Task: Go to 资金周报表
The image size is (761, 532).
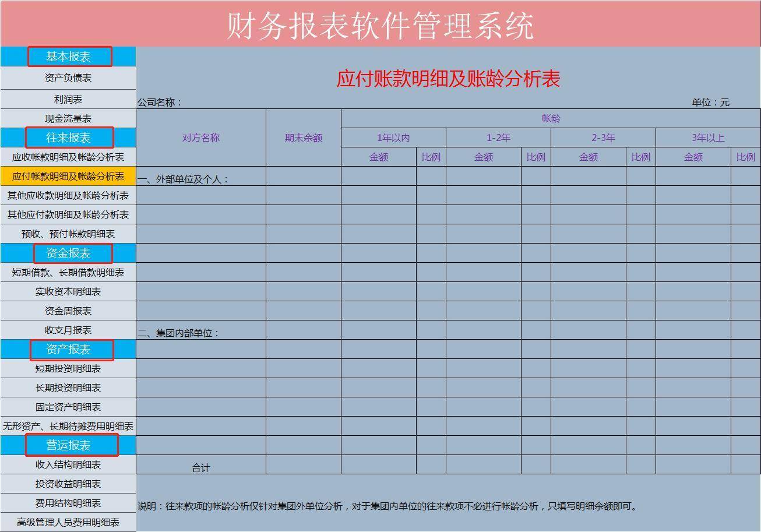Action: point(68,311)
